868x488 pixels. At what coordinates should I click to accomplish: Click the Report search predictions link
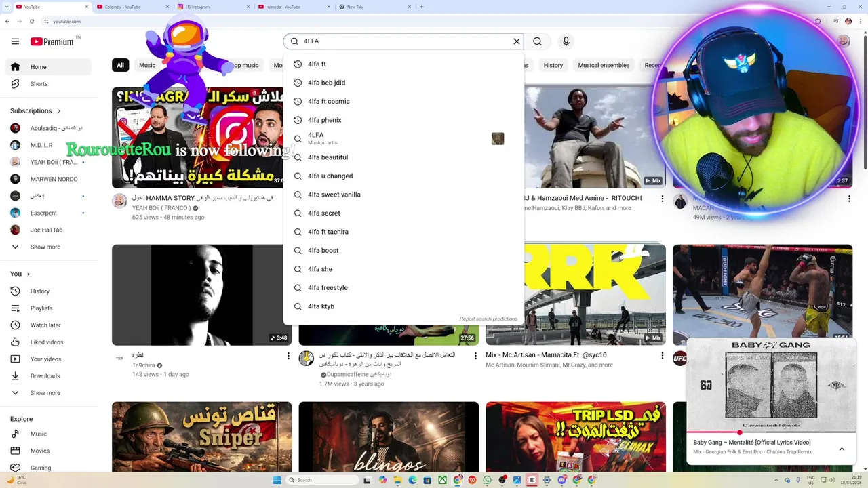pos(488,319)
